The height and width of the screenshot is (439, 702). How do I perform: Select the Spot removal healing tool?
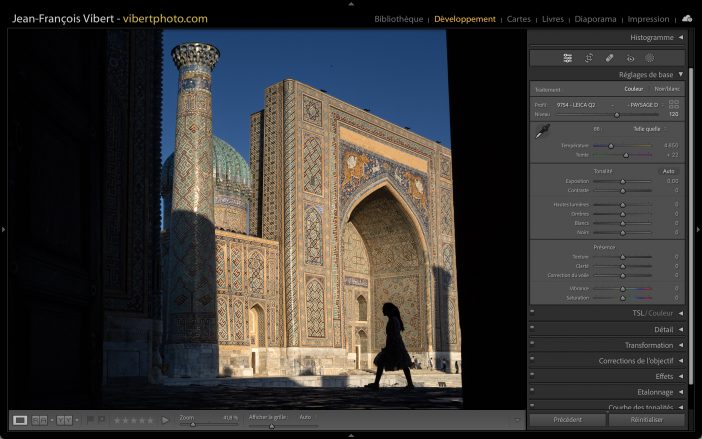[x=610, y=58]
